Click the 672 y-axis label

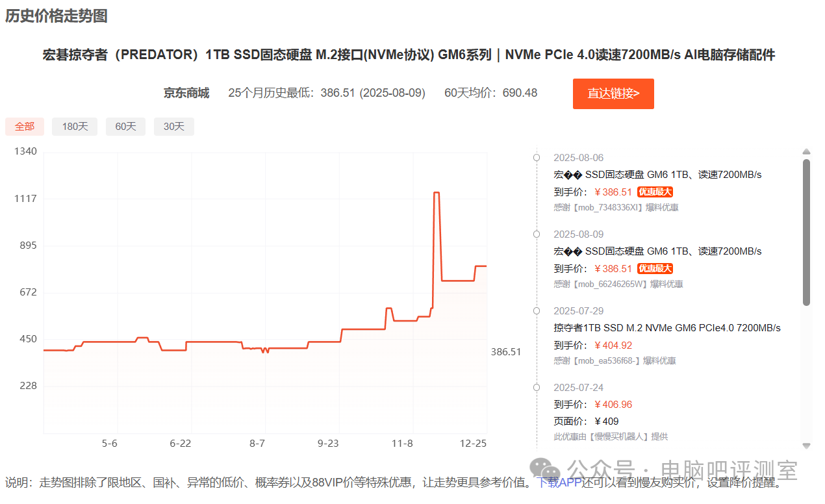(x=28, y=292)
